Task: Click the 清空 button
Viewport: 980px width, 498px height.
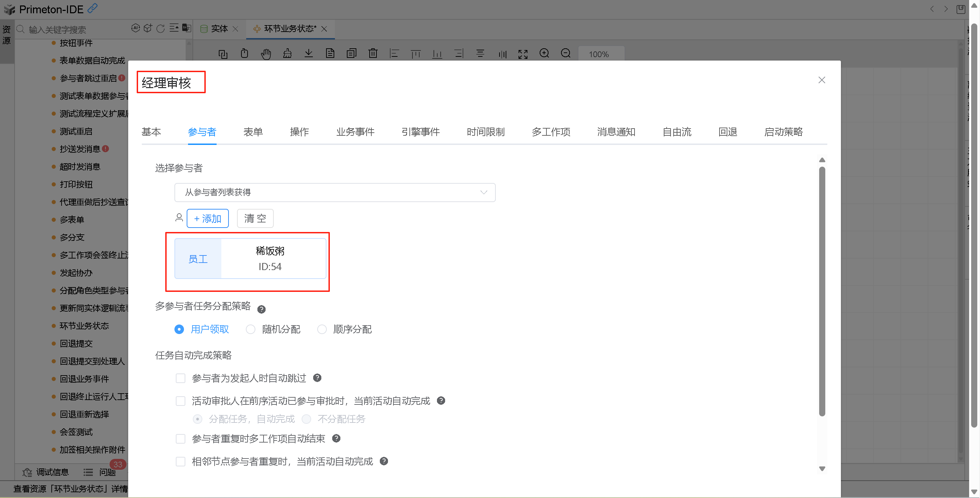Action: point(255,218)
